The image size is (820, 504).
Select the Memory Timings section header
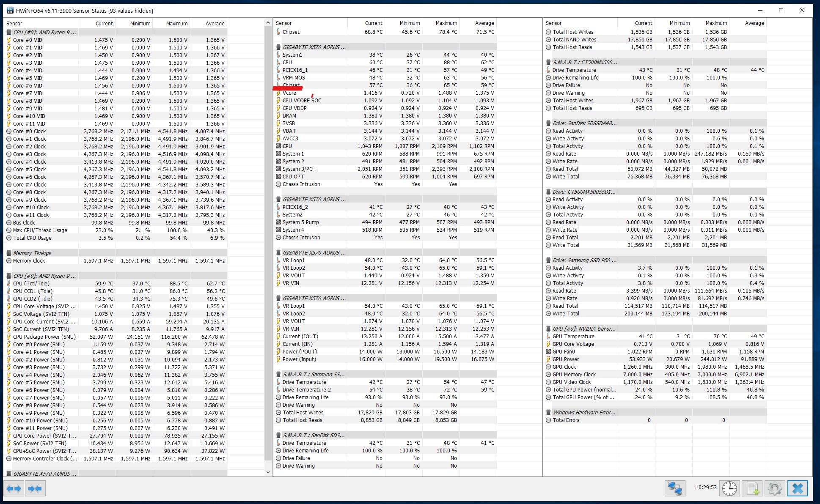[32, 253]
